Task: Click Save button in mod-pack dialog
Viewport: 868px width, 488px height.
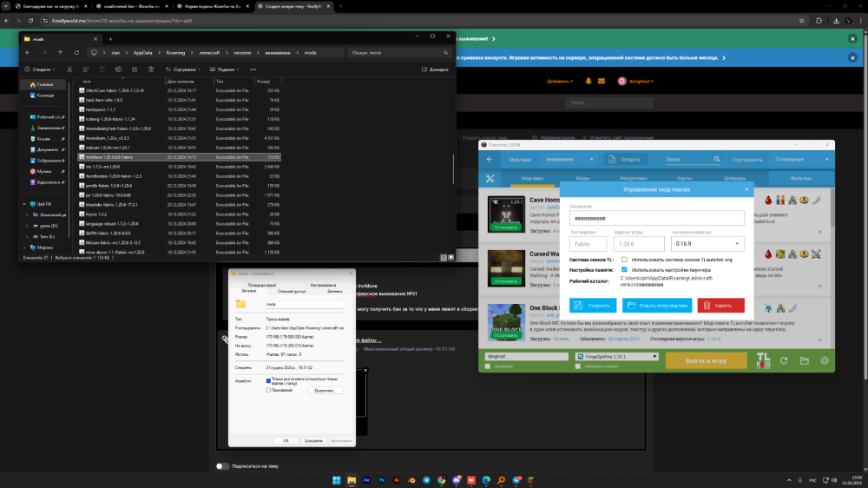Action: (x=593, y=305)
